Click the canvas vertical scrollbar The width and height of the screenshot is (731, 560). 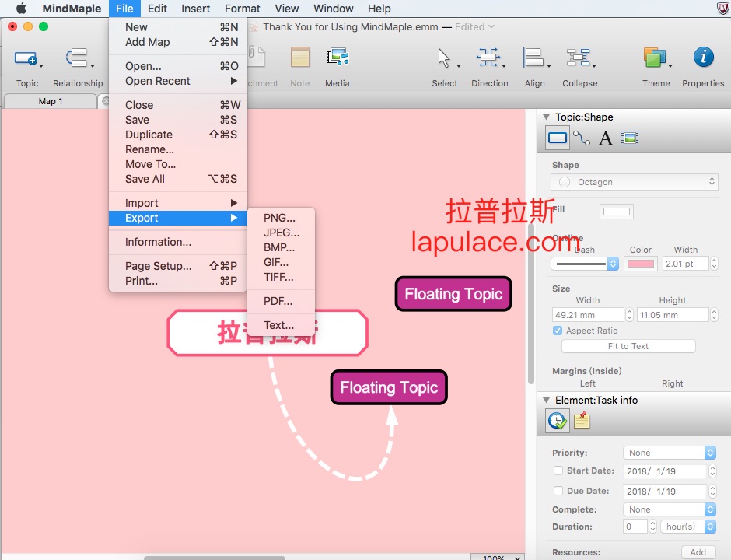tap(531, 303)
